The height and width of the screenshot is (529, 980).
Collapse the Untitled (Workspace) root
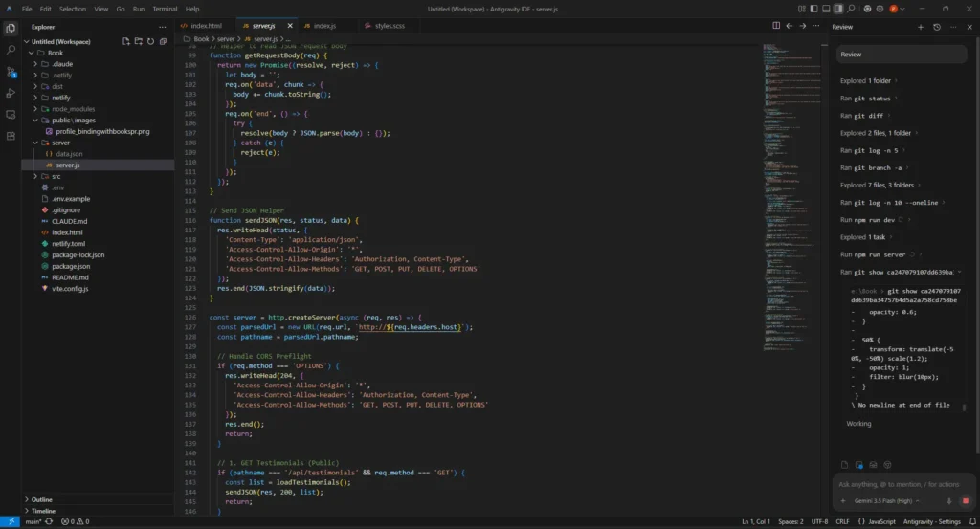[x=27, y=42]
